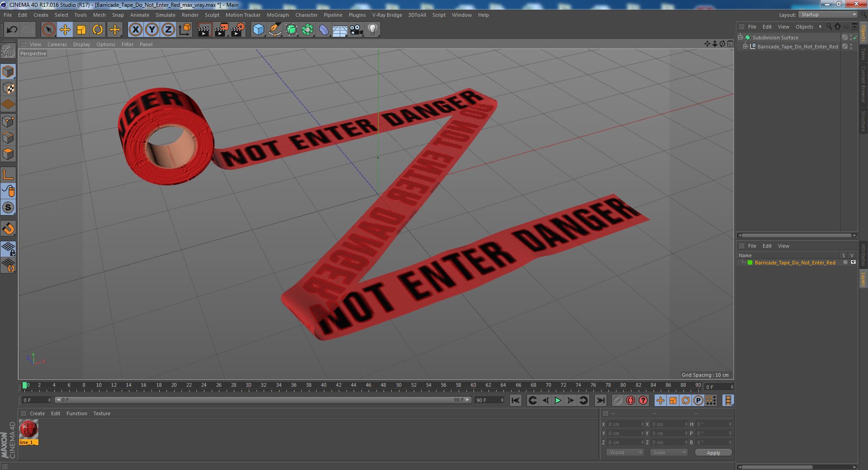Toggle coordinate system icon
This screenshot has height=470, width=868.
coord(185,30)
